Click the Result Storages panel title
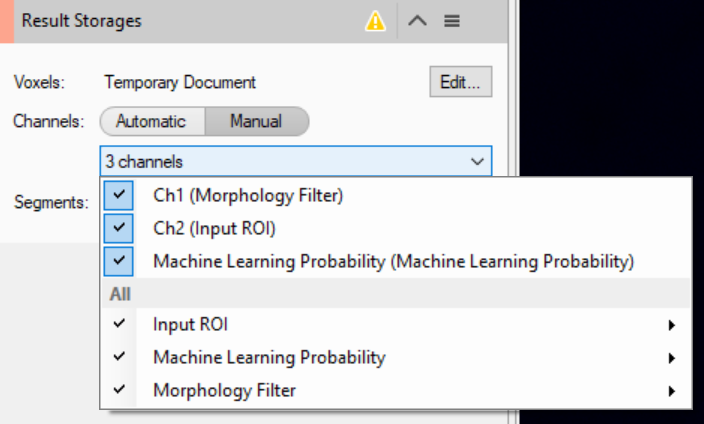 82,21
